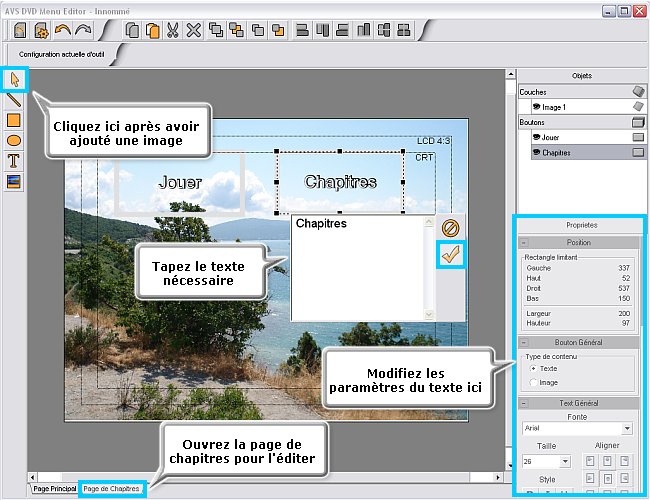Align objects to the left edge
The image size is (650, 500).
(x=303, y=30)
